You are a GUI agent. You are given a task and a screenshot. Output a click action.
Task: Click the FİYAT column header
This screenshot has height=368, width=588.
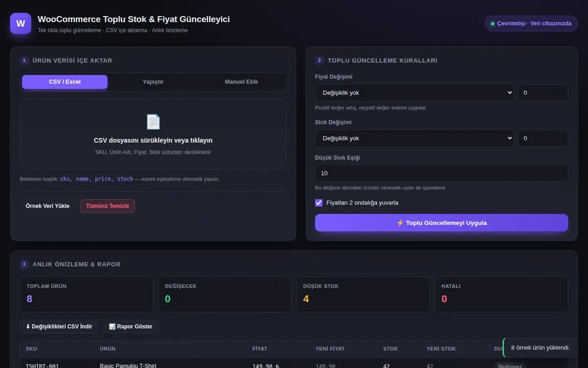pyautogui.click(x=260, y=349)
